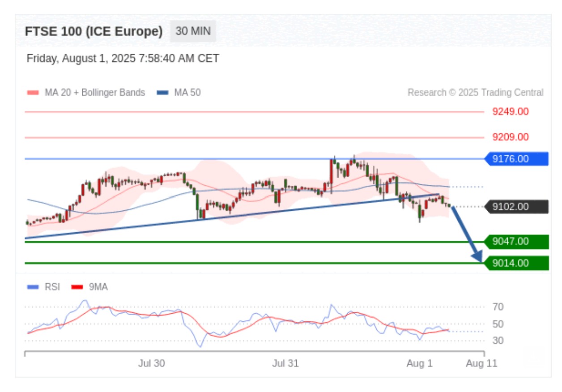Click the 30 MIN timeframe badge
Screen dimensions: 562x392
point(193,31)
